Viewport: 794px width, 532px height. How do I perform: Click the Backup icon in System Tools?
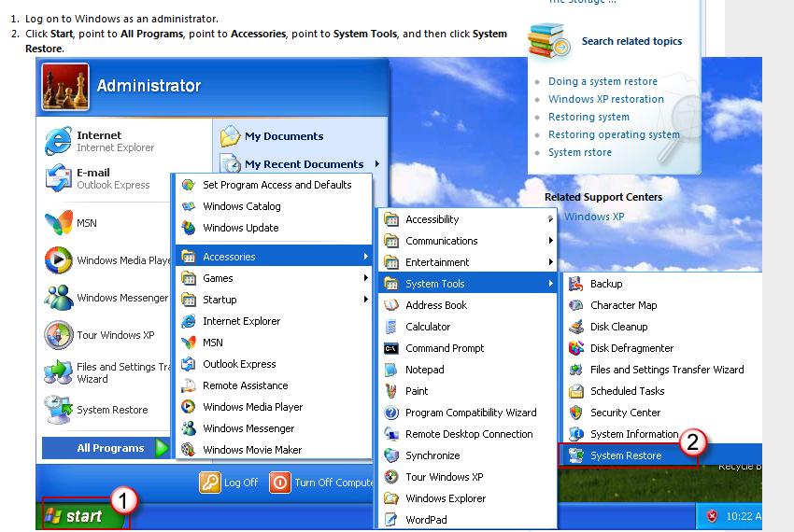point(575,284)
